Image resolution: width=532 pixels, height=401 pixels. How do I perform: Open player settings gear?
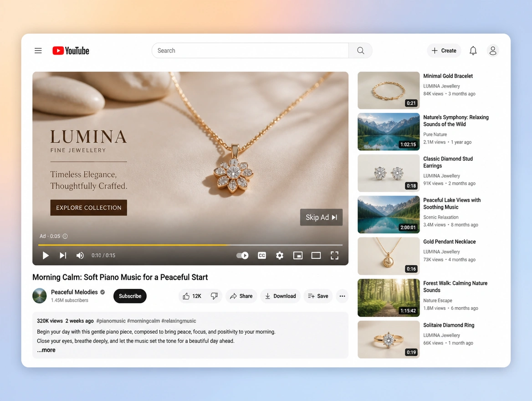[280, 255]
